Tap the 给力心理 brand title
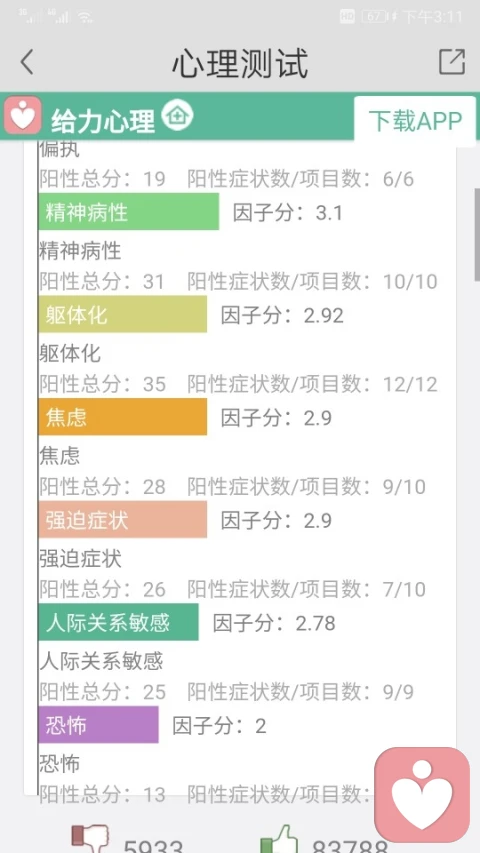This screenshot has height=853, width=480. (x=103, y=120)
